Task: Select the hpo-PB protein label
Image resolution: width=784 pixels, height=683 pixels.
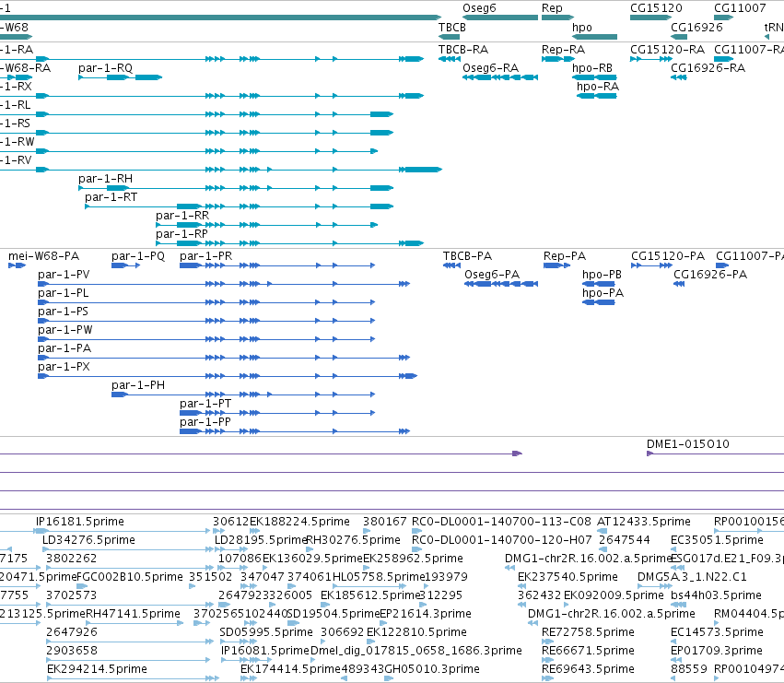Action: click(x=602, y=275)
